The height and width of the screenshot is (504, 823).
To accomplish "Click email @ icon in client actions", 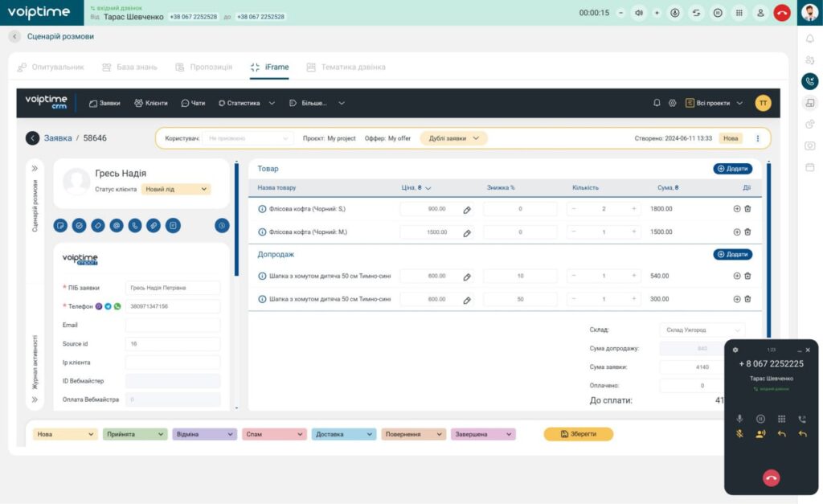I will [x=117, y=226].
